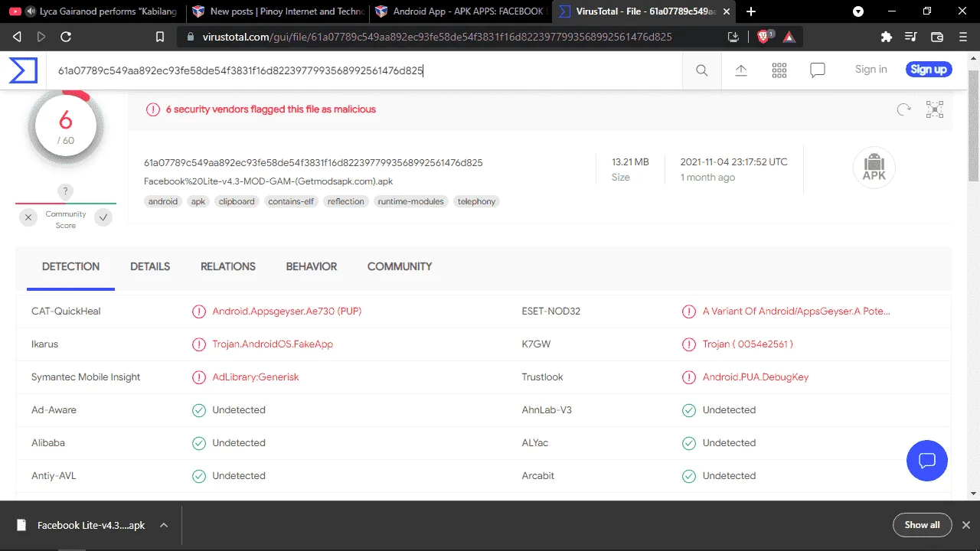Bookmark this page
Viewport: 980px width, 551px height.
tap(159, 37)
